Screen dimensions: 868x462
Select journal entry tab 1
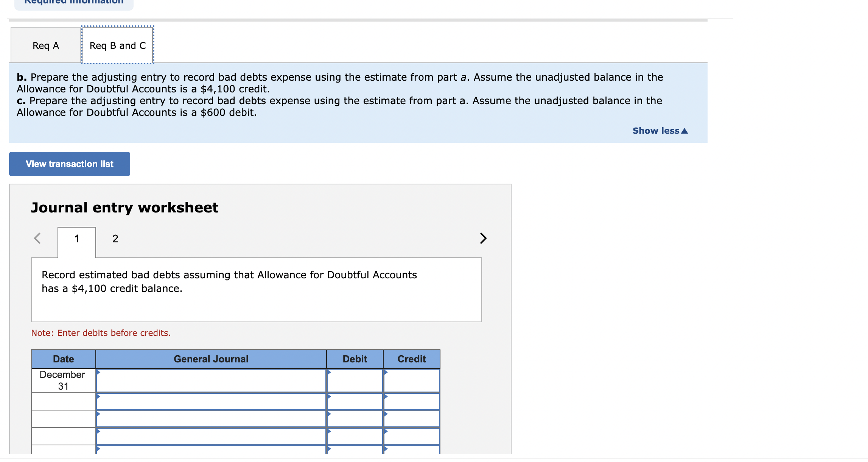coord(77,239)
